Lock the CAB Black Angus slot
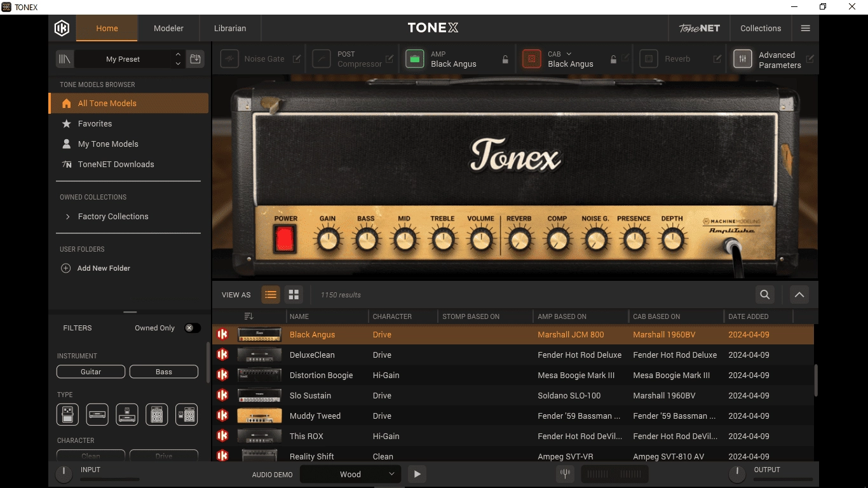Viewport: 868px width, 488px height. (613, 60)
